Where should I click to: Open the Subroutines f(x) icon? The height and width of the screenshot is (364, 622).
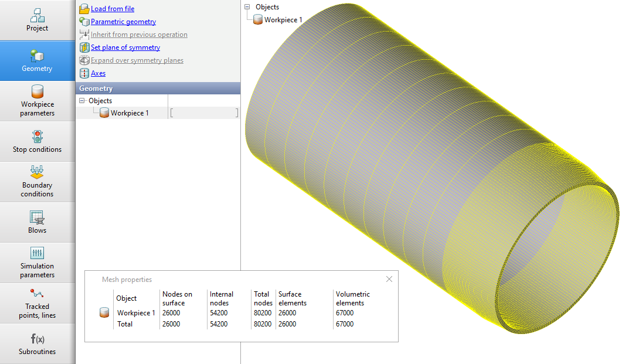[38, 339]
